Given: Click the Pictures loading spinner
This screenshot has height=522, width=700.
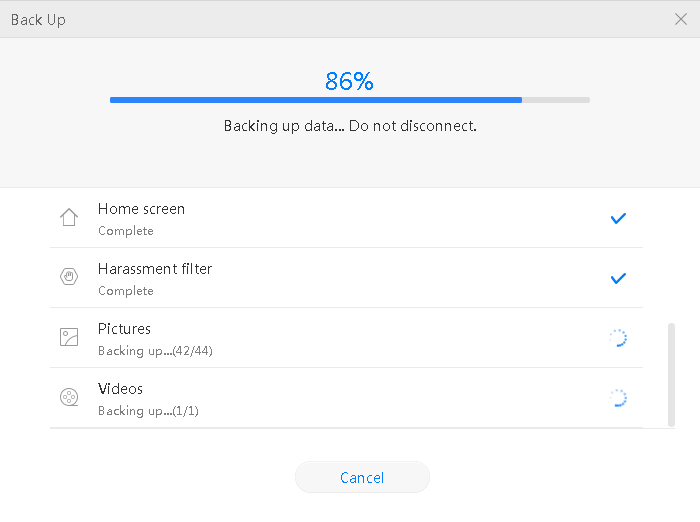Looking at the screenshot, I should [x=618, y=338].
